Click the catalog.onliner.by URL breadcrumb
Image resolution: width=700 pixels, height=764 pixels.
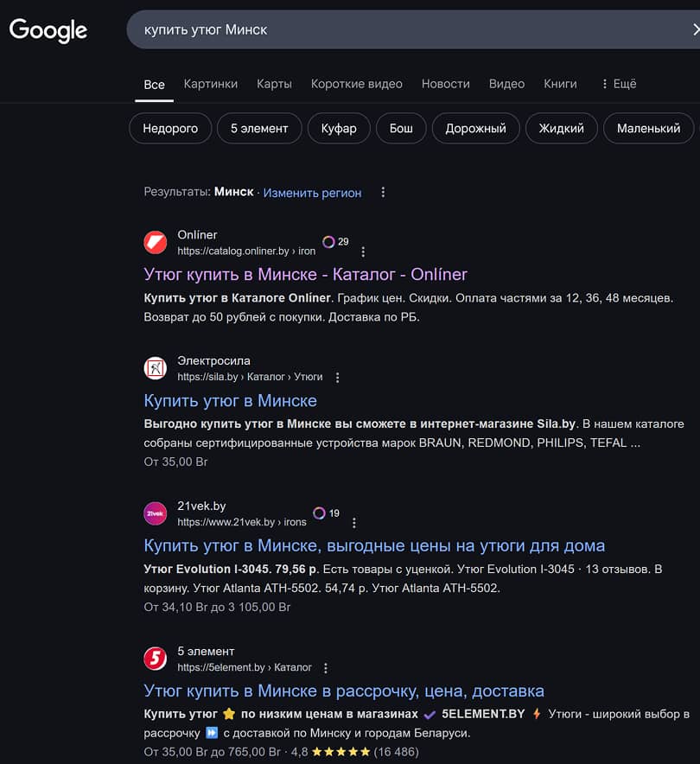pyautogui.click(x=246, y=251)
